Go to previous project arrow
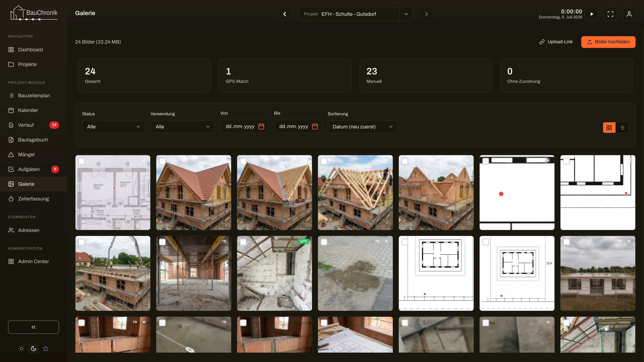This screenshot has width=644, height=362. pos(285,14)
